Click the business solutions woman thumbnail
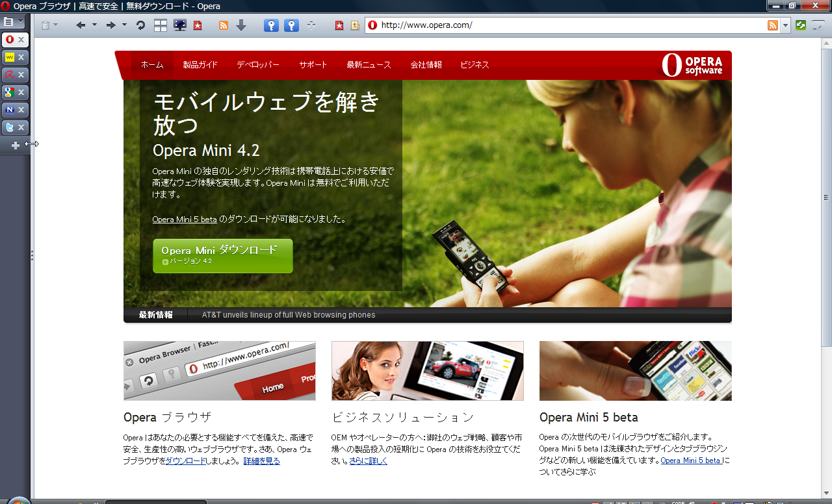The height and width of the screenshot is (504, 832). (428, 371)
